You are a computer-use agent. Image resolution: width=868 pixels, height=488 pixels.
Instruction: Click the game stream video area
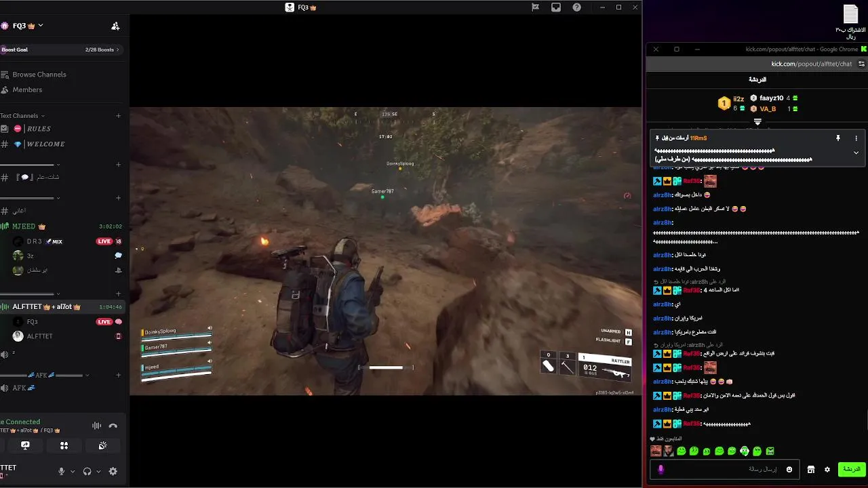point(385,251)
